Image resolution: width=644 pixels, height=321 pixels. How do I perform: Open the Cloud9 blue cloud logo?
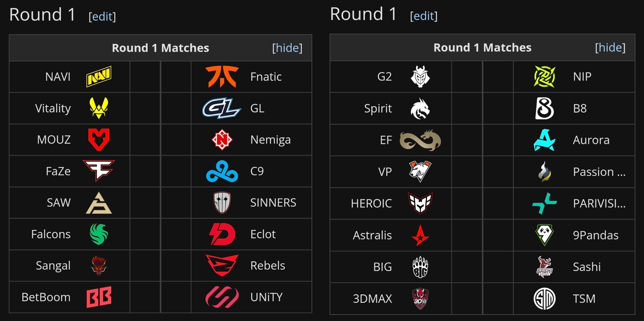point(222,171)
